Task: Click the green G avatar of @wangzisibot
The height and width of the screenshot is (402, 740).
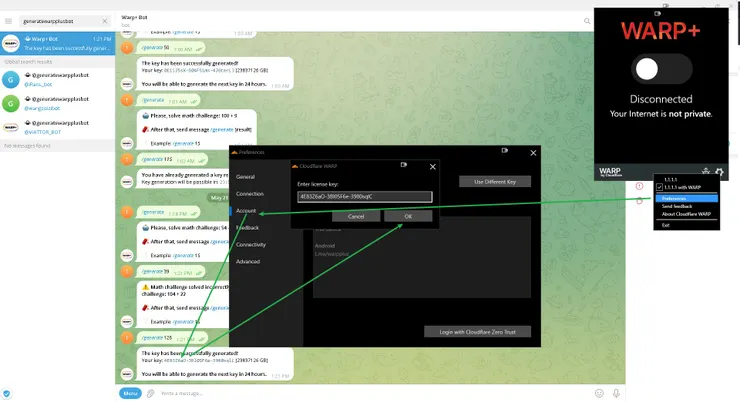Action: pos(10,103)
